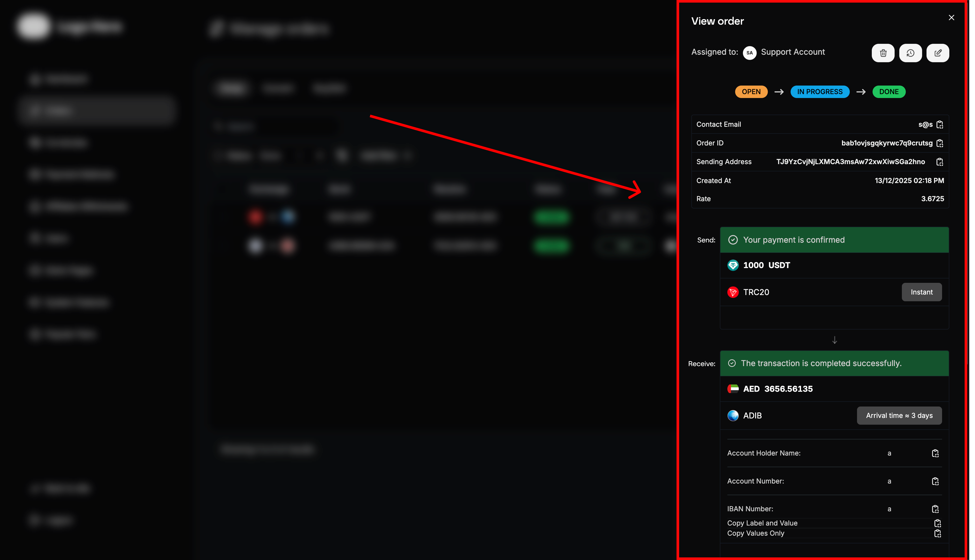The height and width of the screenshot is (560, 975).
Task: Select the OPEN status badge
Action: [x=751, y=92]
